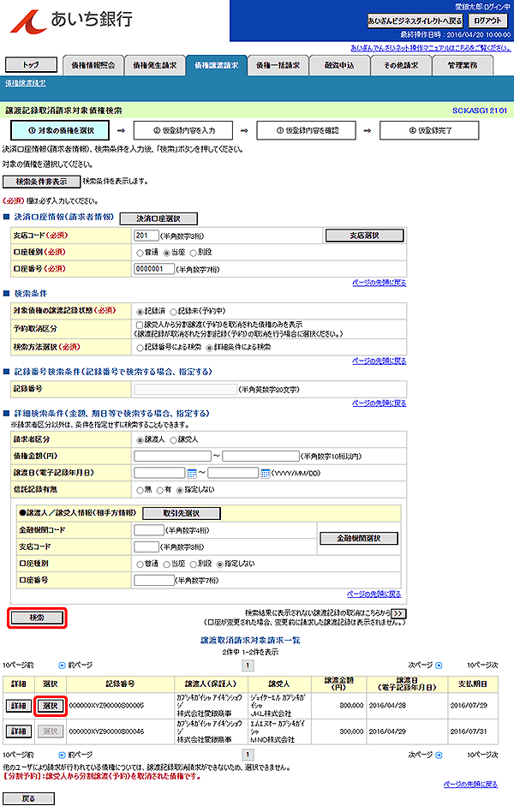The width and height of the screenshot is (514, 812).
Task: Open the 債権一括請求 tab
Action: pos(278,65)
